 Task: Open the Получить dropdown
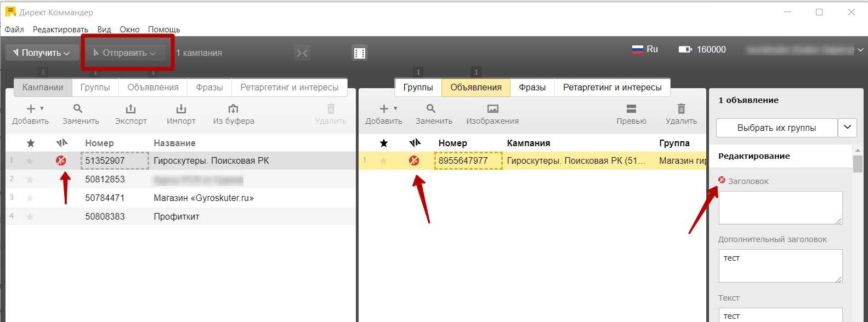(42, 53)
